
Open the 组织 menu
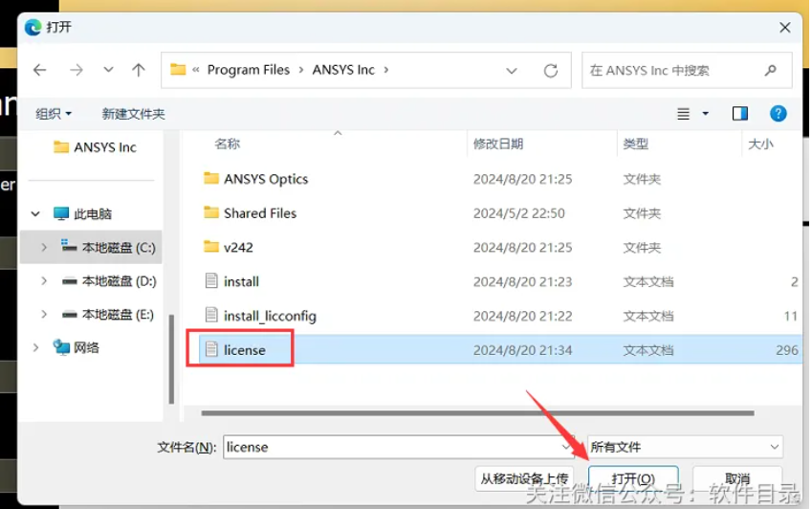click(54, 114)
